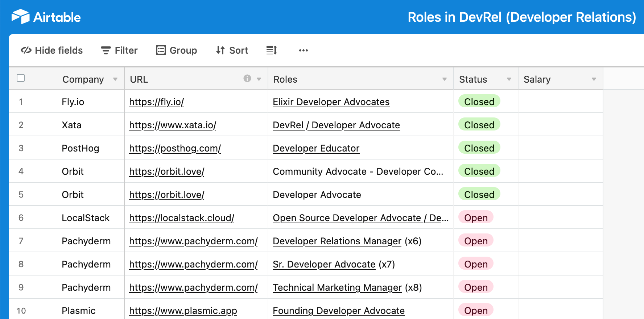This screenshot has width=644, height=319.
Task: Click the Closed status tag for Fly.io
Action: tap(479, 101)
